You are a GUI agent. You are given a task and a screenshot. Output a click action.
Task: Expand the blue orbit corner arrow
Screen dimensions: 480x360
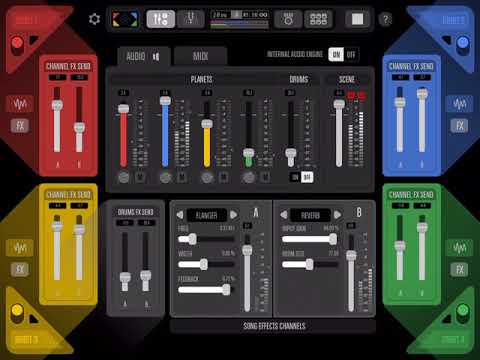tap(447, 40)
